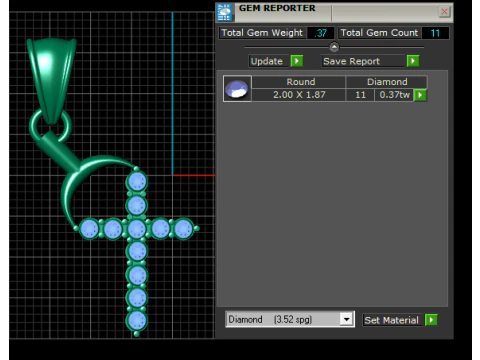Select the round gem thumbnail in the report
The image size is (480, 360).
pyautogui.click(x=237, y=89)
